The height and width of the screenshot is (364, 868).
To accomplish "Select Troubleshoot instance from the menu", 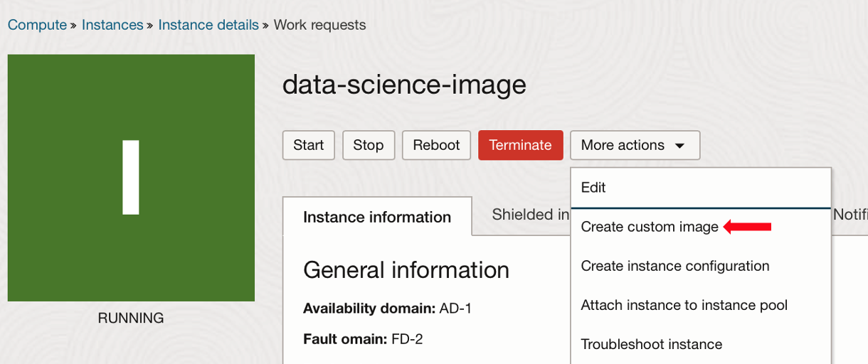I will point(651,344).
